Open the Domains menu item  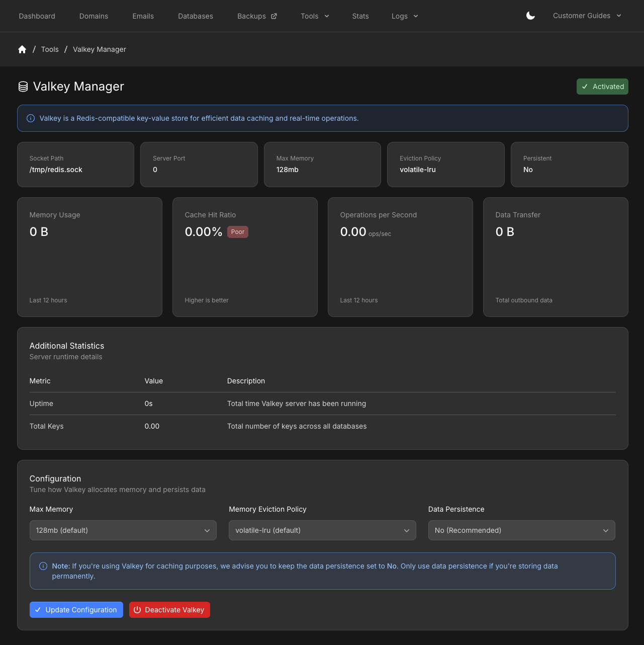point(94,16)
